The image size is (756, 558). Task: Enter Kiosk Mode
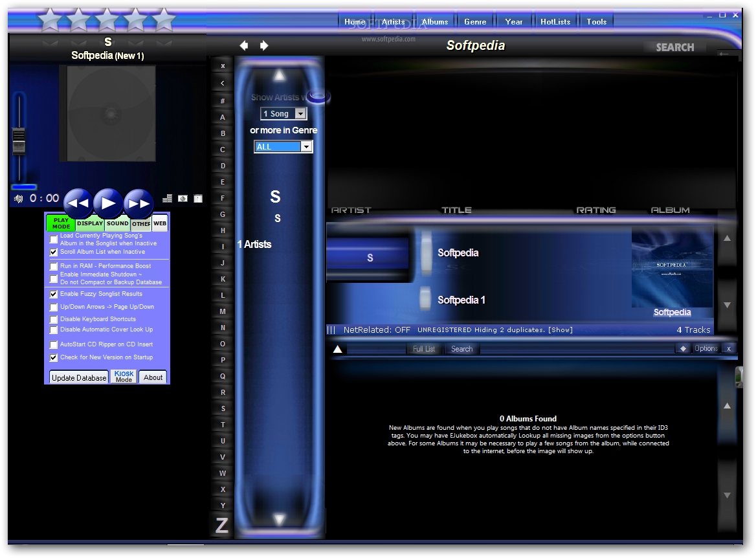(x=123, y=377)
